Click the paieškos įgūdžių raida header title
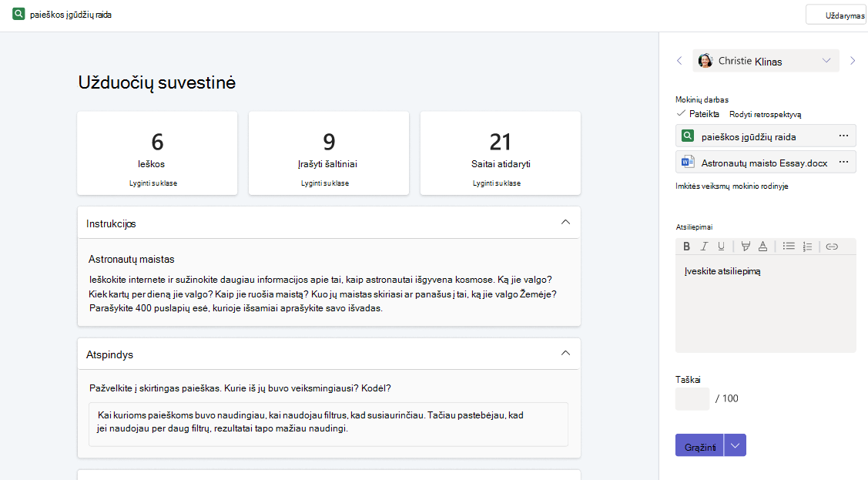Viewport: 868px width, 480px height. click(x=71, y=15)
